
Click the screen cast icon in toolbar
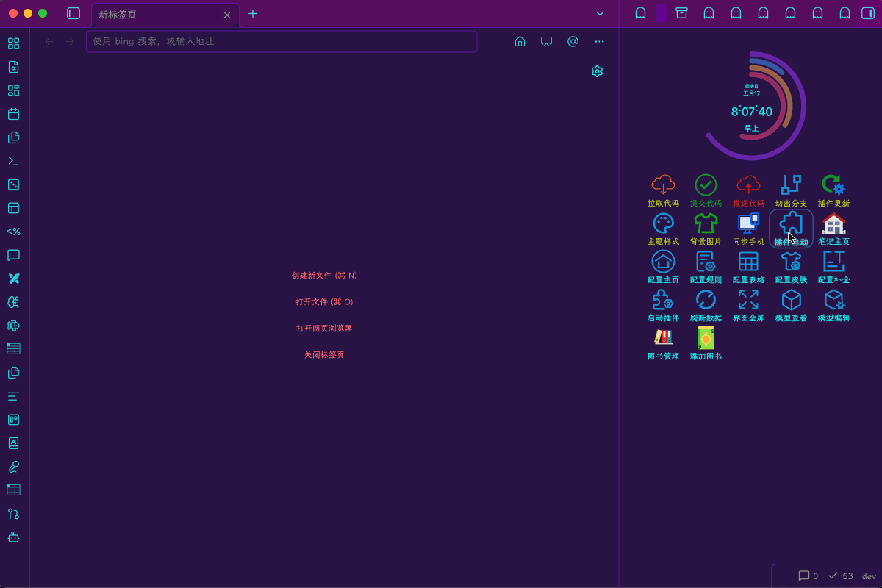pyautogui.click(x=547, y=41)
